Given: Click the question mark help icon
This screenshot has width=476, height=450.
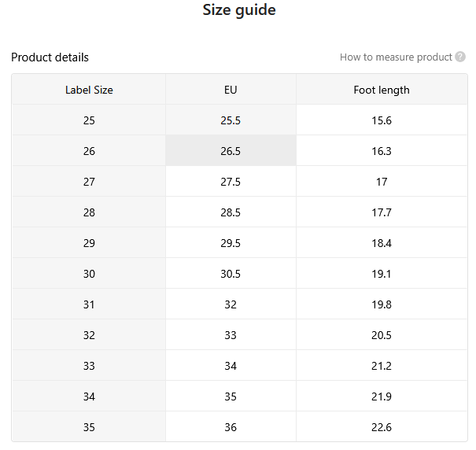Looking at the screenshot, I should click(460, 57).
